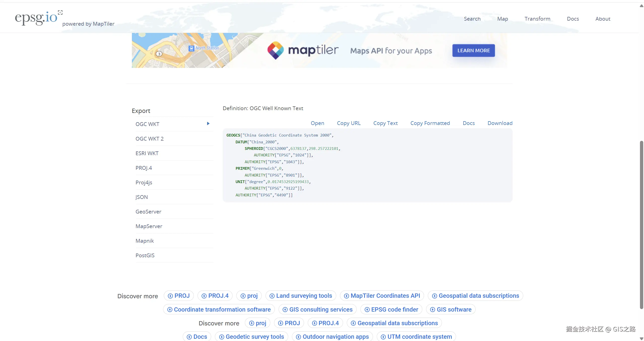
Task: Click the MapTiler diamond logo in banner
Action: click(x=275, y=50)
